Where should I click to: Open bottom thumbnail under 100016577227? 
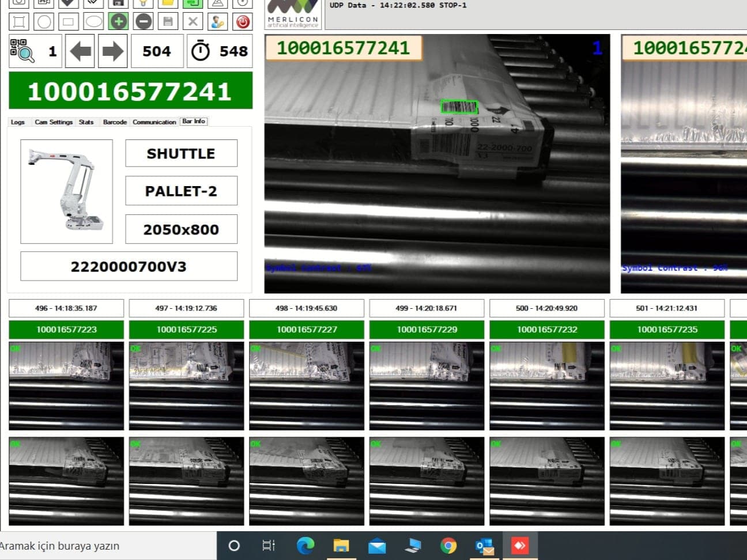click(x=307, y=481)
